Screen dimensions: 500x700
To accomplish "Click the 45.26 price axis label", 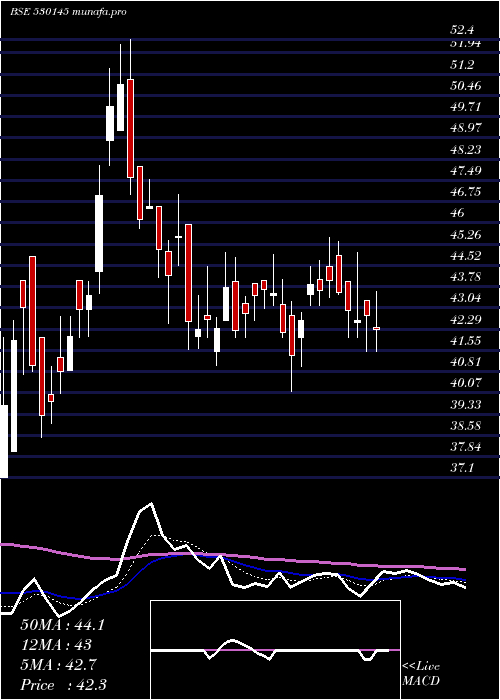I will tap(466, 234).
